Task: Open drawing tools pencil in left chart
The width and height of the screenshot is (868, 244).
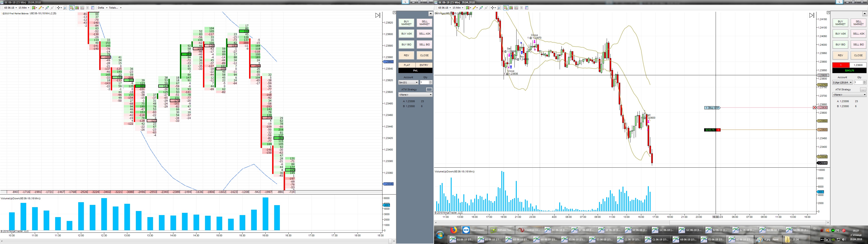Action: [40, 7]
